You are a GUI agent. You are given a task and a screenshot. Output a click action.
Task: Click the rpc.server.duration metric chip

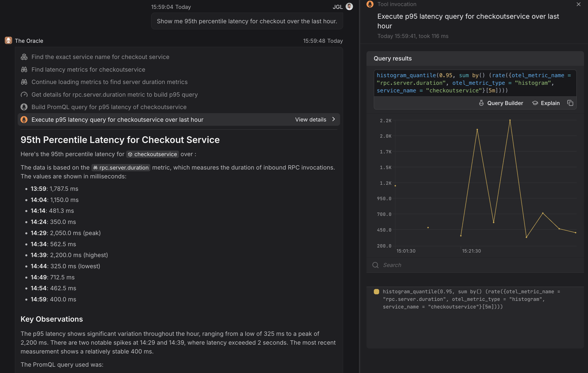click(x=121, y=168)
